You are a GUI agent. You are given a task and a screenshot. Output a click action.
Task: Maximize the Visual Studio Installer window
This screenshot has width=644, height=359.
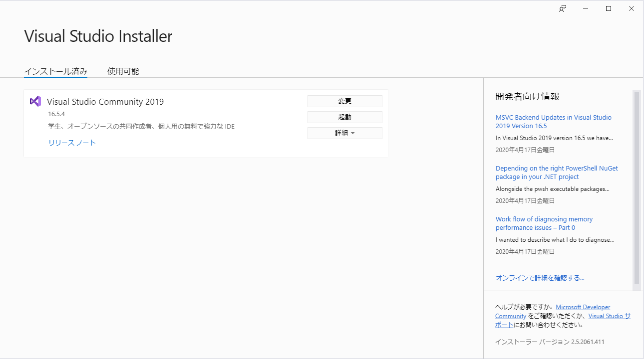click(609, 8)
